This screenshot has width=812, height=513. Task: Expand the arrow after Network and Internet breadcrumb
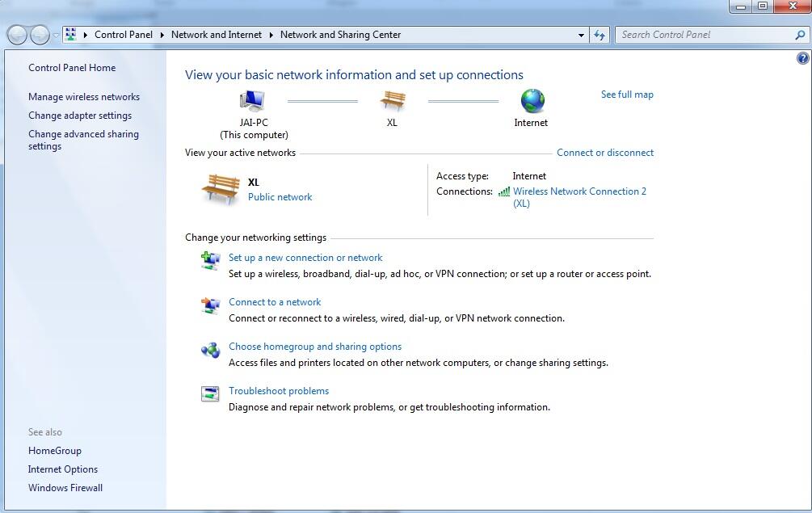pyautogui.click(x=271, y=35)
